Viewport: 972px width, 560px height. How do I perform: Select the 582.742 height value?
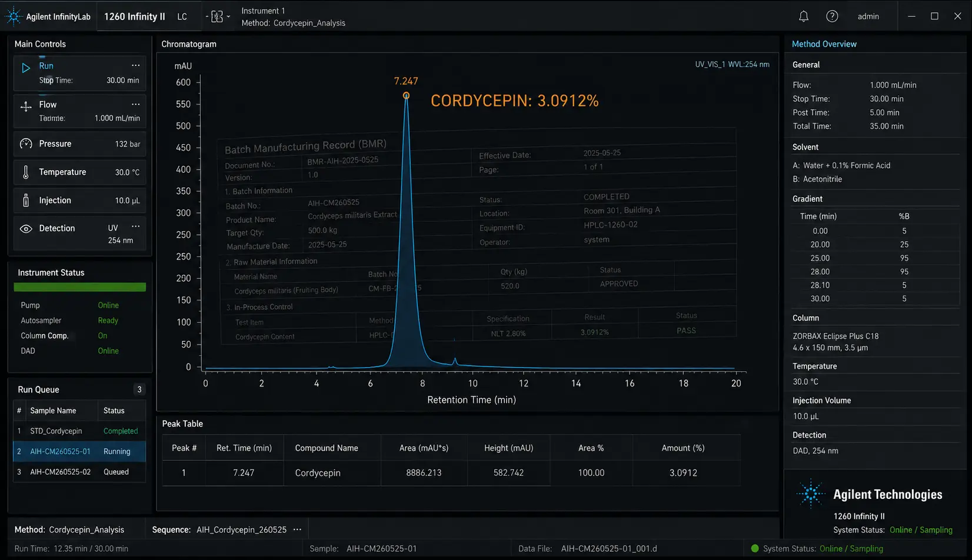(508, 473)
